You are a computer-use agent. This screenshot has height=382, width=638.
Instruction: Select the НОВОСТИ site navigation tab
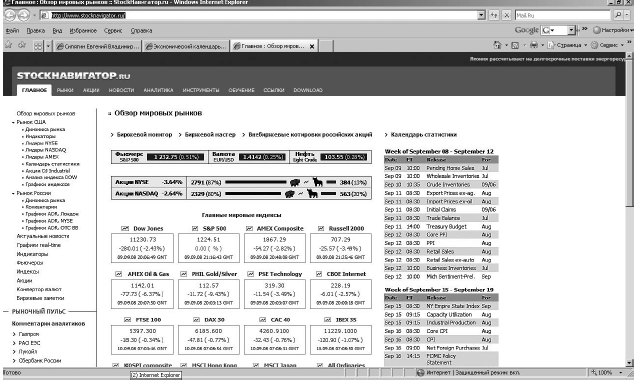121,90
